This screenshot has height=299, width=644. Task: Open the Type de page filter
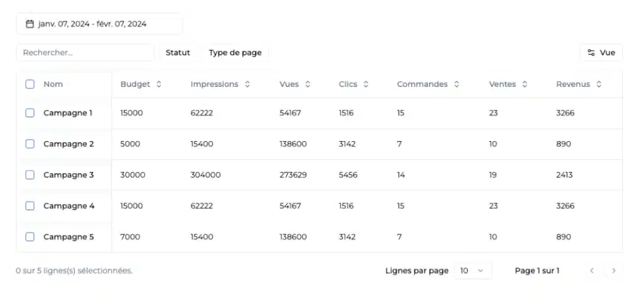click(x=235, y=53)
